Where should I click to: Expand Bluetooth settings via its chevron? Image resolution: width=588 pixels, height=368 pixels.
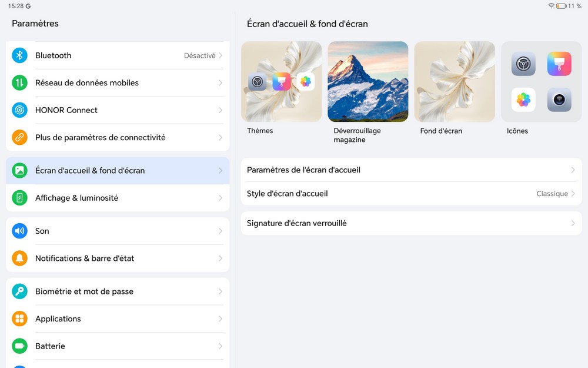coord(220,55)
